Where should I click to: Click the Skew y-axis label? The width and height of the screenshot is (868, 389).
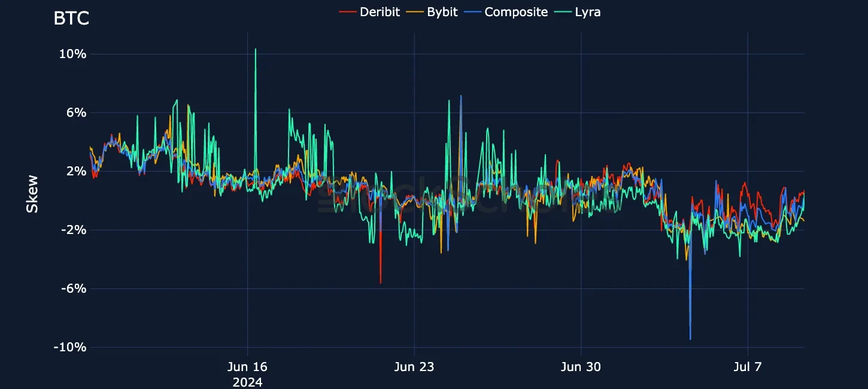(x=32, y=194)
